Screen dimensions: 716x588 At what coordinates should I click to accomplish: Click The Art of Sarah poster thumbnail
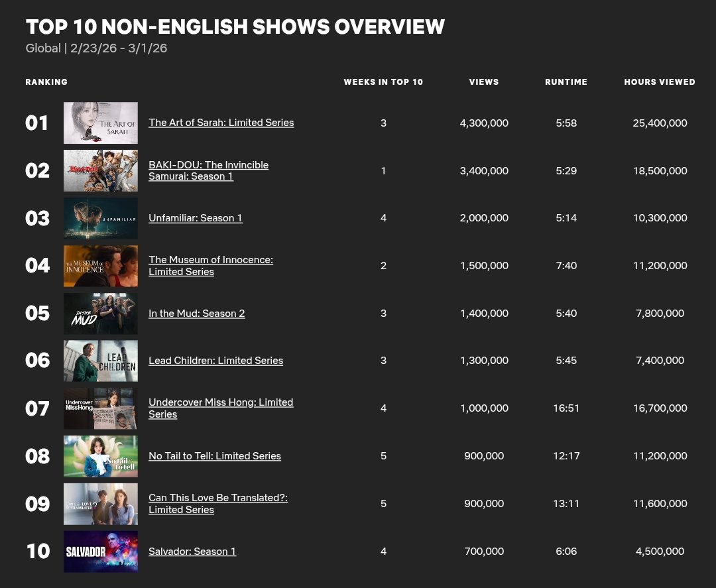(101, 123)
